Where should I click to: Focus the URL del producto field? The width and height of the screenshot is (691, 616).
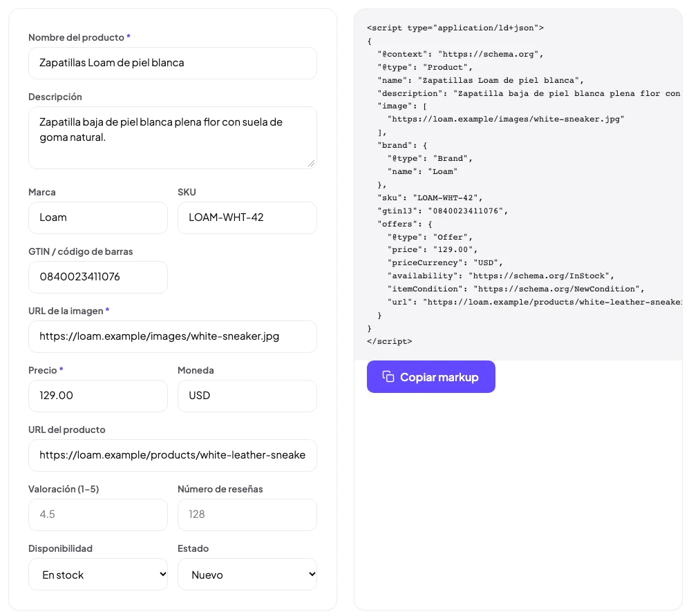[x=173, y=455]
